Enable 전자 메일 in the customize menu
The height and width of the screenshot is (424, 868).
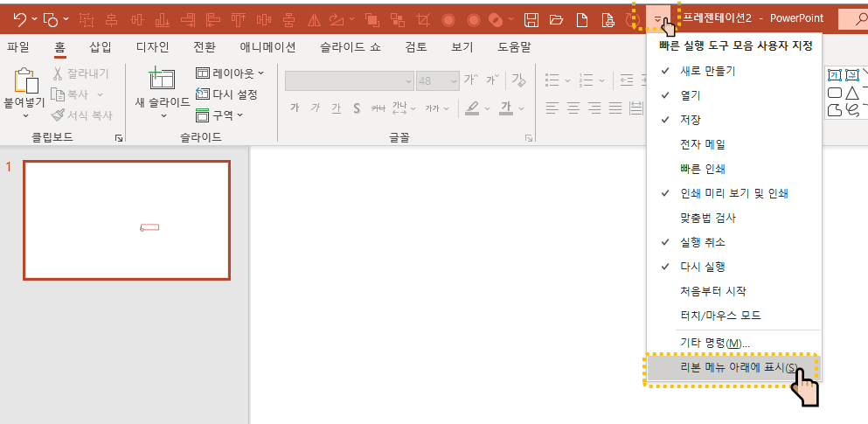click(x=734, y=144)
